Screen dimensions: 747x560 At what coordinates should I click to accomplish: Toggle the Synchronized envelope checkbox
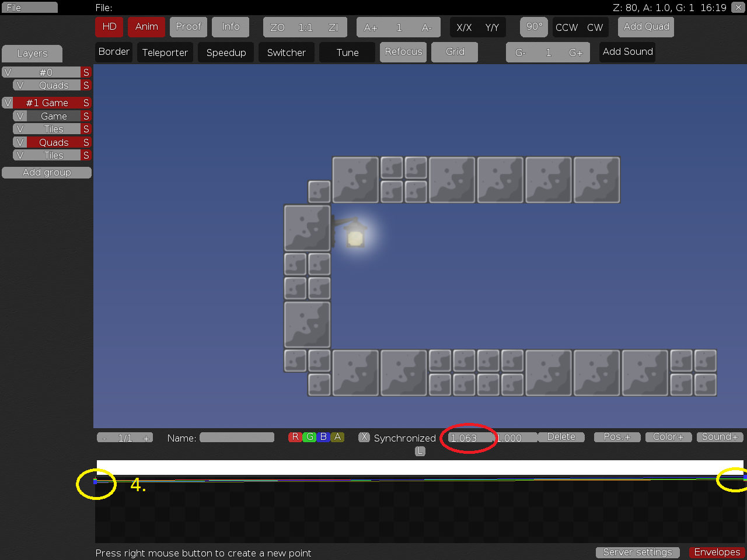[364, 437]
